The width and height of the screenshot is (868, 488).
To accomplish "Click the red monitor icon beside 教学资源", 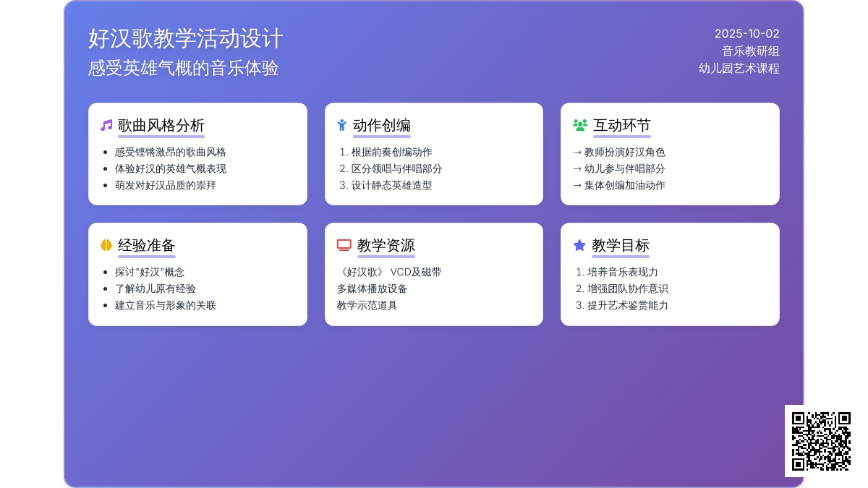I will point(344,246).
